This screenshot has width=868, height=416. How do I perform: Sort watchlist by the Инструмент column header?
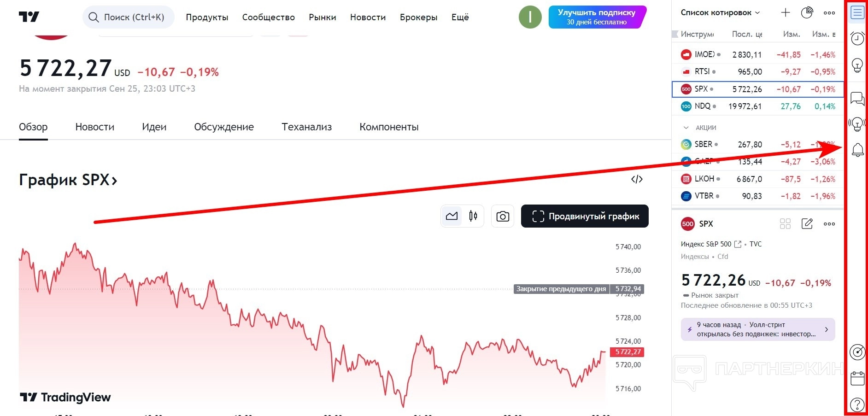697,34
